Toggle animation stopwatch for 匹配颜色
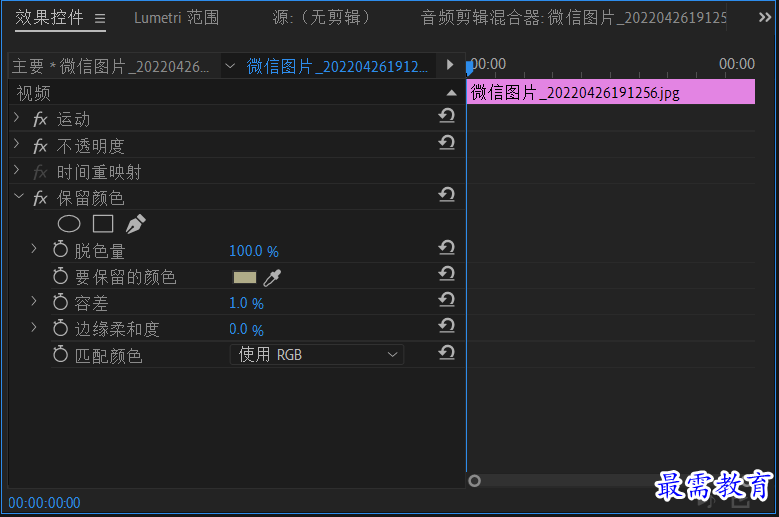This screenshot has height=517, width=779. (61, 355)
